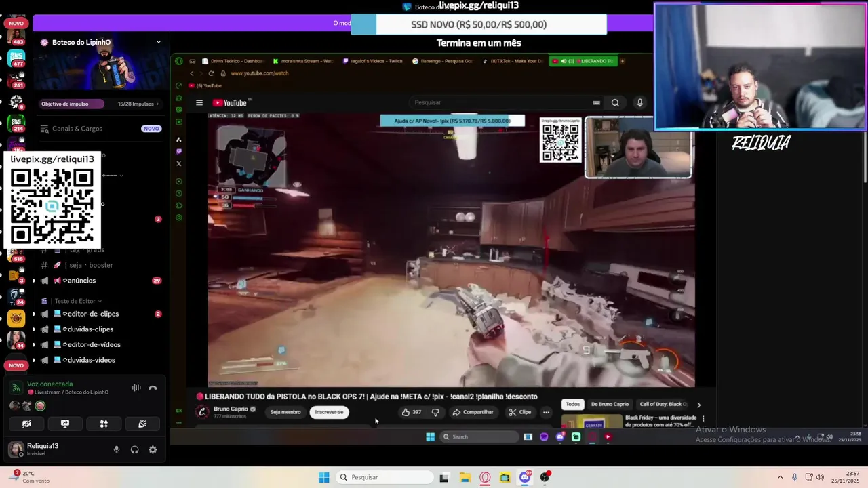
Task: Open Discord user settings gear
Action: pos(153,449)
